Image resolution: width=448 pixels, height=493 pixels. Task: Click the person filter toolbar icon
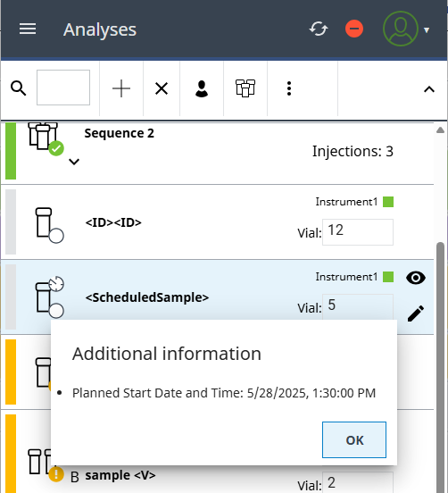point(202,88)
